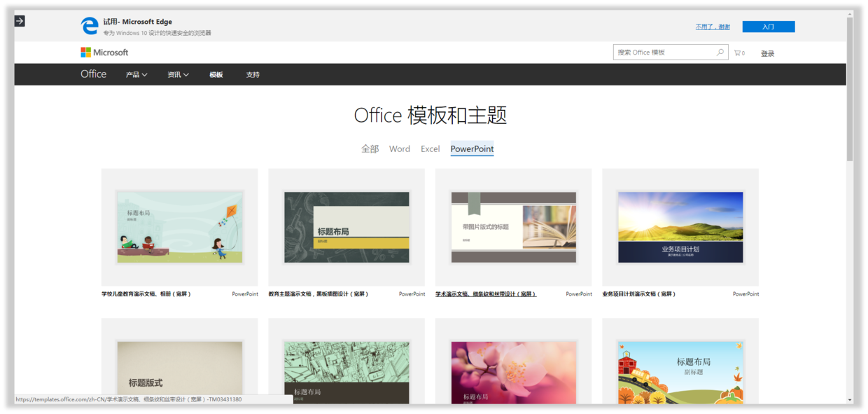868x414 pixels.
Task: Open the blackboard education template thumbnail
Action: (x=346, y=227)
